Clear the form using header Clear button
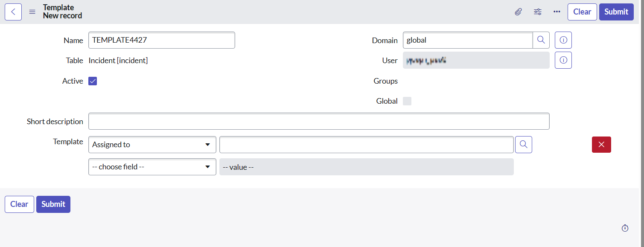 [582, 12]
